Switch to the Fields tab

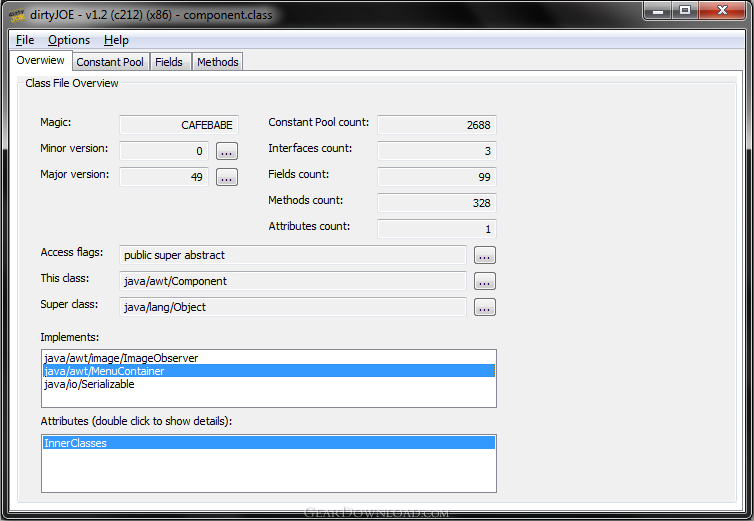(x=169, y=62)
